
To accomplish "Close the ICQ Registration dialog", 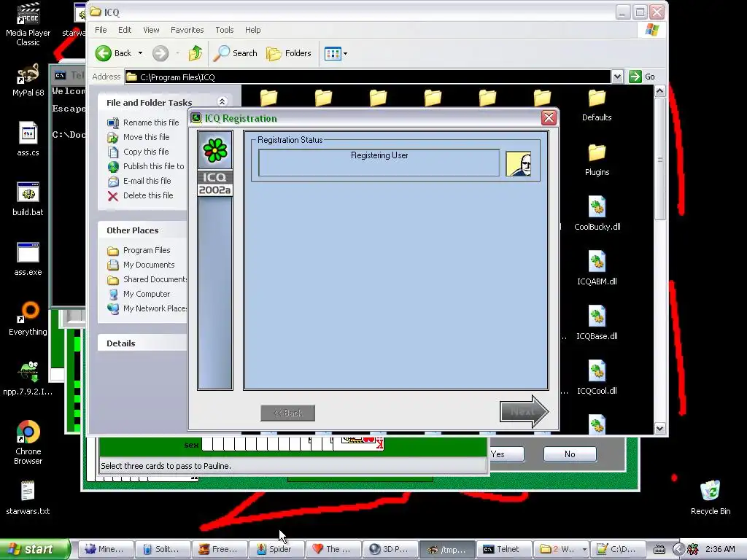I will point(549,118).
